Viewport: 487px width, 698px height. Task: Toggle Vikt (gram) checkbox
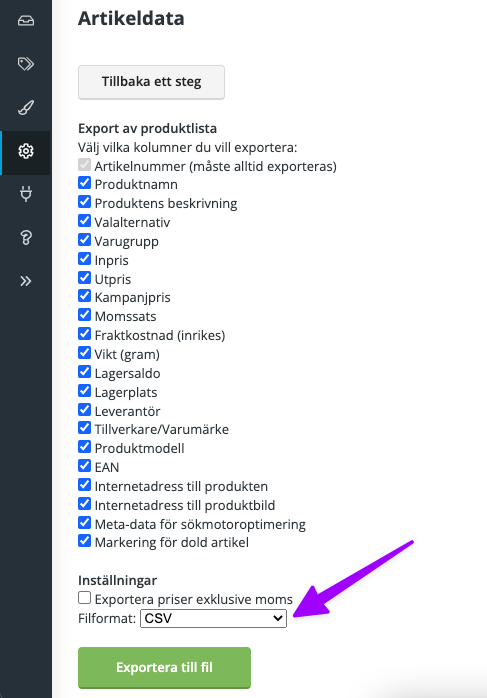[84, 353]
